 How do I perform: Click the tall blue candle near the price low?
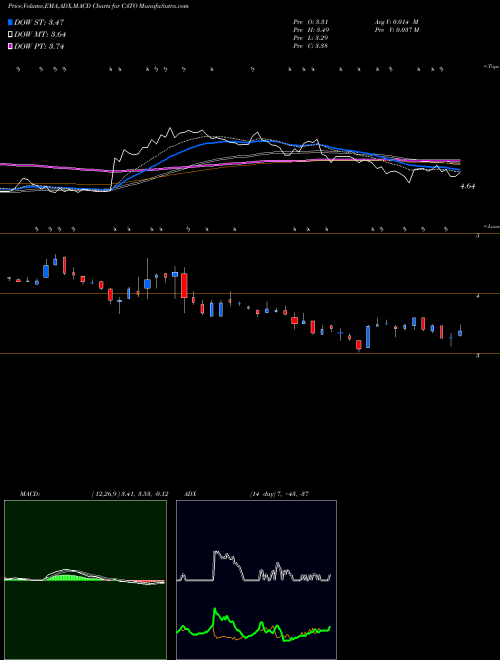368,337
